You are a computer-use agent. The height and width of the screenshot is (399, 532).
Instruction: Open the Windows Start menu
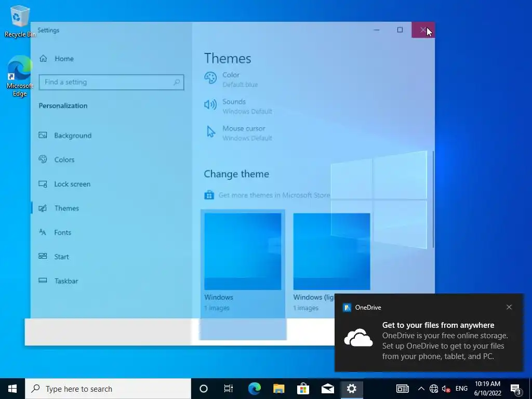tap(12, 389)
